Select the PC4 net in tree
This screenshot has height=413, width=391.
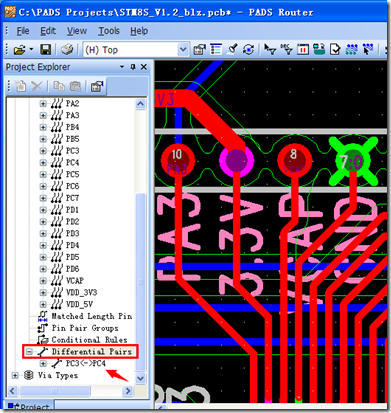[x=72, y=163]
